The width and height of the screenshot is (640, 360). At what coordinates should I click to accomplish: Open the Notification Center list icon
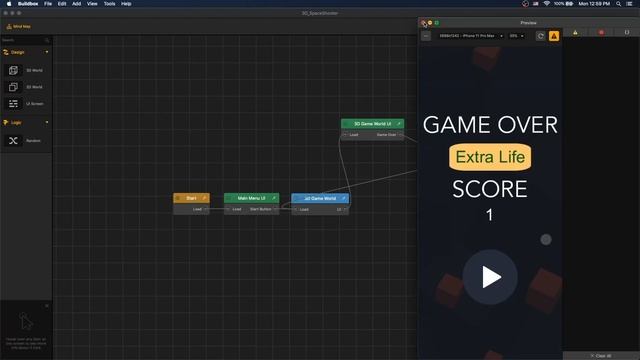[629, 4]
